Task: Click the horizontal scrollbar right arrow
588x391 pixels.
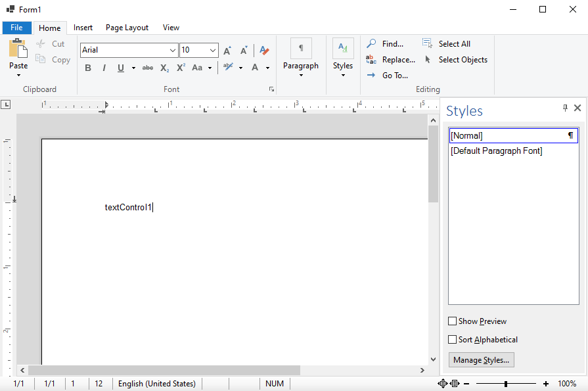Action: click(422, 371)
